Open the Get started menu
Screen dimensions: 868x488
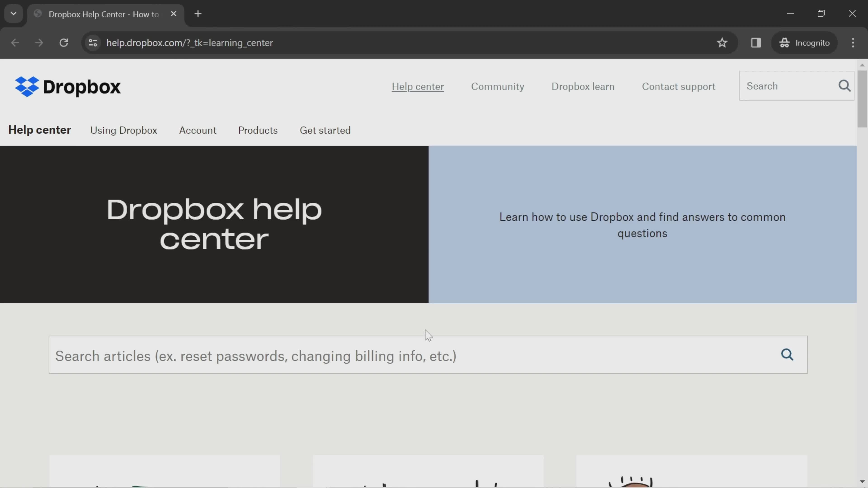pos(325,130)
